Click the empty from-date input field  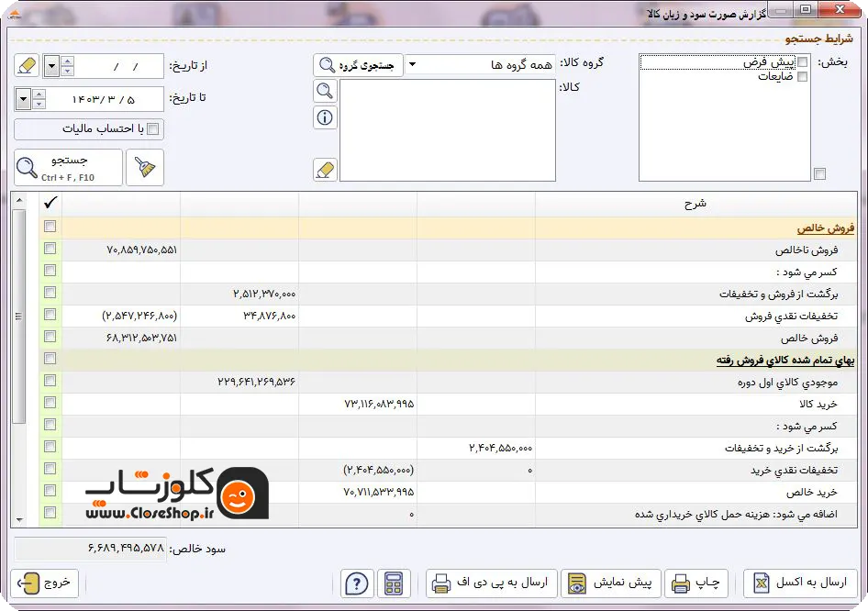point(118,66)
